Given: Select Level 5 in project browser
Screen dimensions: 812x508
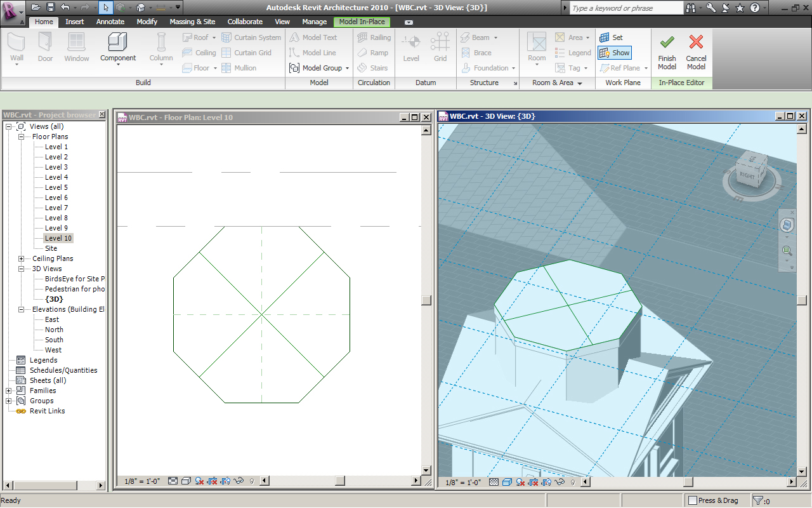Looking at the screenshot, I should (x=56, y=187).
